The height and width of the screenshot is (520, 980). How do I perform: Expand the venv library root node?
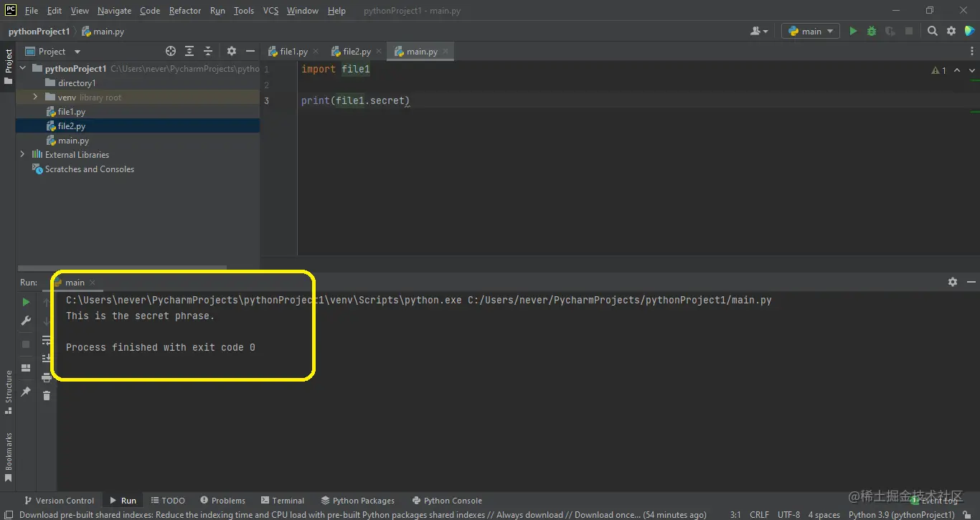coord(34,97)
